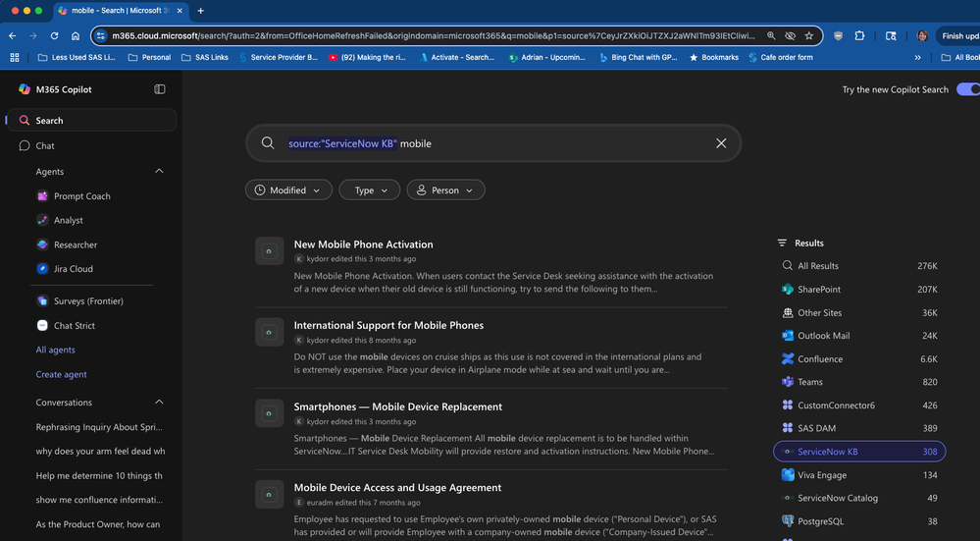Collapse the Agents section
The height and width of the screenshot is (541, 980).
[x=159, y=172]
